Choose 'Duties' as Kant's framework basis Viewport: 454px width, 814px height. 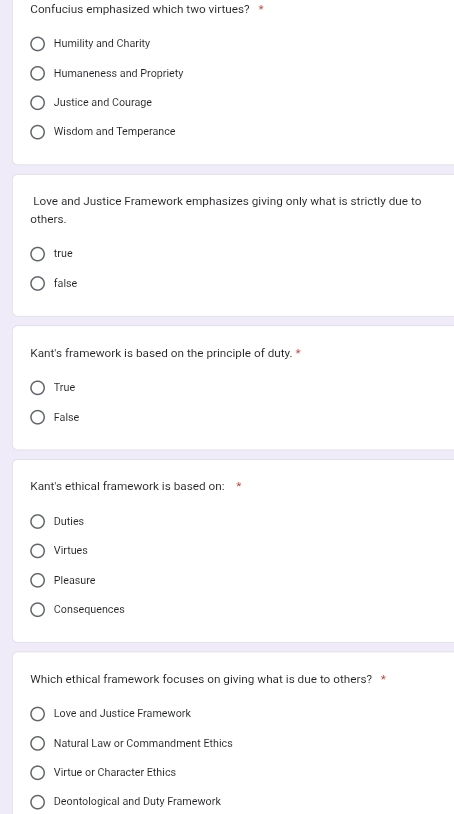(37, 521)
